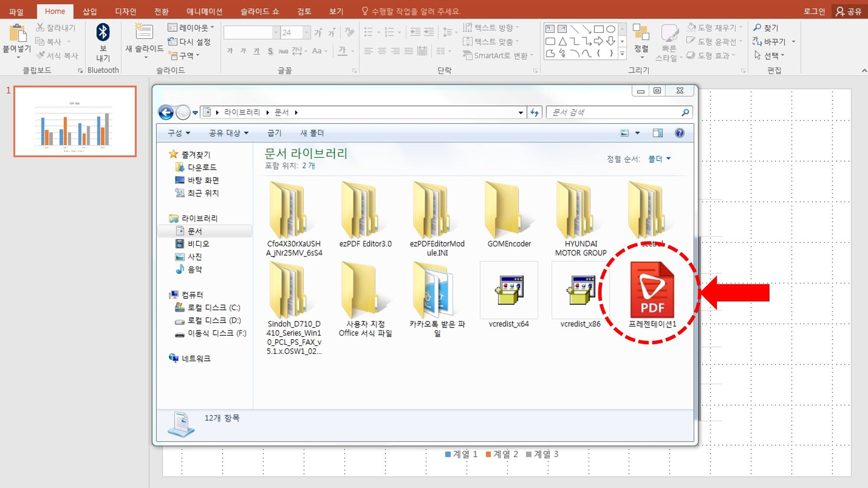Click the 굽기 toolbar button
Screen dimensions: 868x488
tap(274, 133)
